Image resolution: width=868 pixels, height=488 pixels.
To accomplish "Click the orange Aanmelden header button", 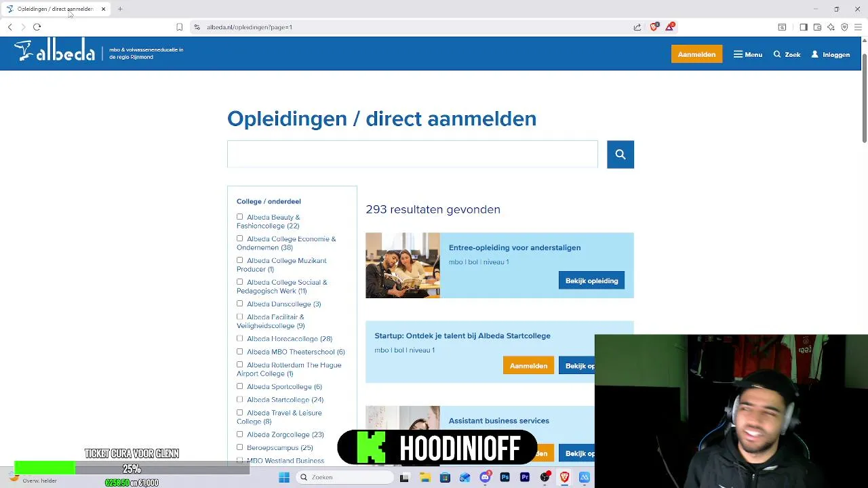I will point(696,54).
